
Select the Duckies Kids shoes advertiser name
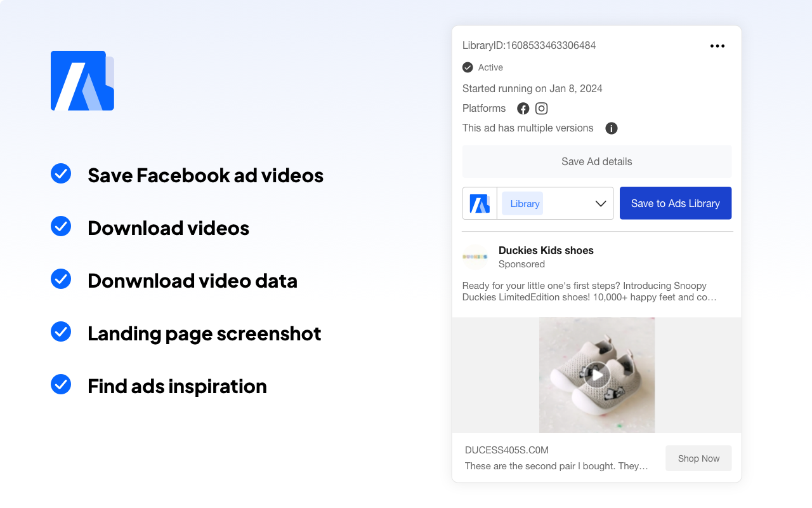[x=545, y=250]
